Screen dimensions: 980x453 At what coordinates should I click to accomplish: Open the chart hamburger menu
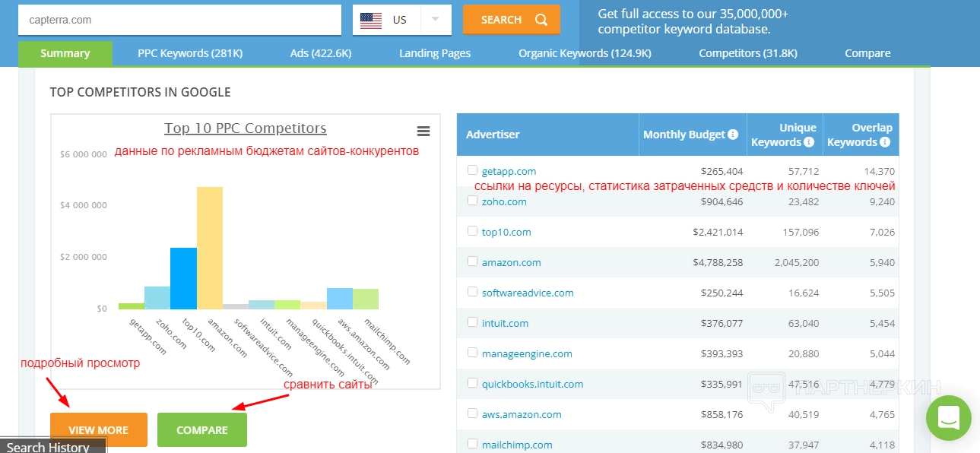pos(423,131)
